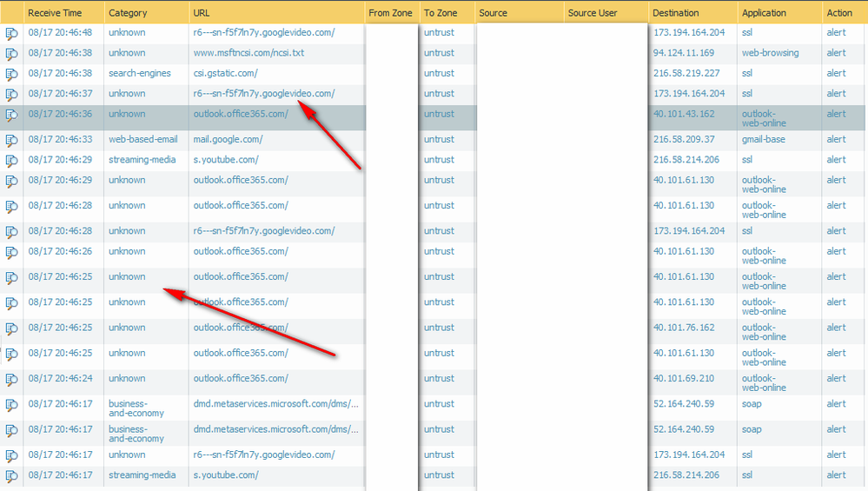Open details icon for 20:46:28 googlevideo row
Image resolution: width=868 pixels, height=491 pixels.
point(11,233)
